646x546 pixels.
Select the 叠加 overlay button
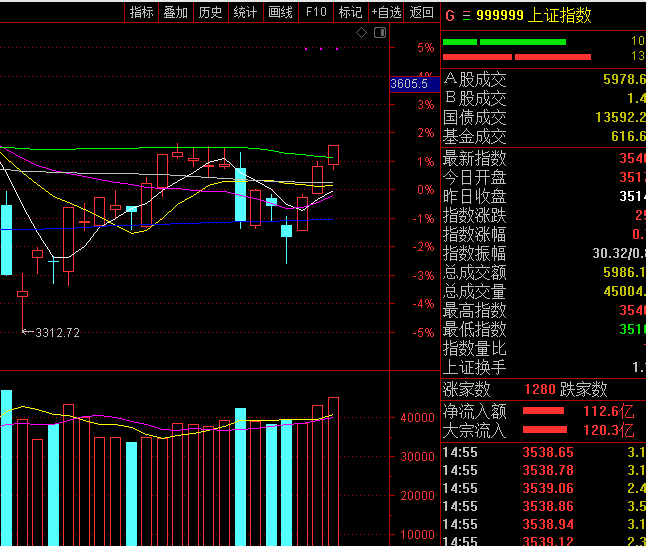coord(175,12)
